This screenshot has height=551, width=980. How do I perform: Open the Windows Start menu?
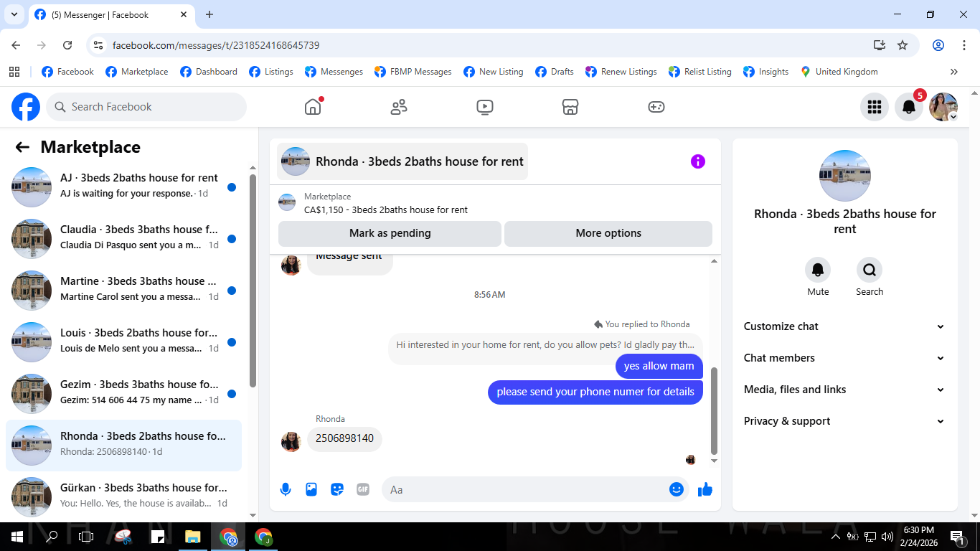coord(17,537)
